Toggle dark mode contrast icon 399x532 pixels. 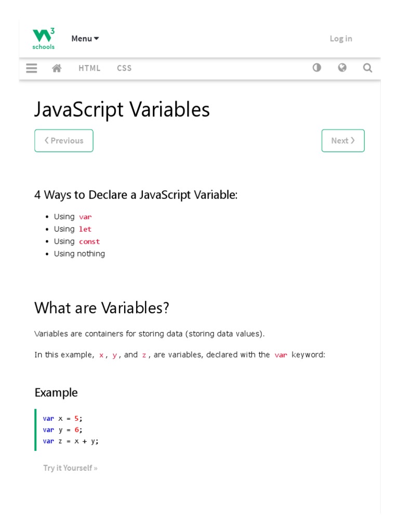(316, 68)
